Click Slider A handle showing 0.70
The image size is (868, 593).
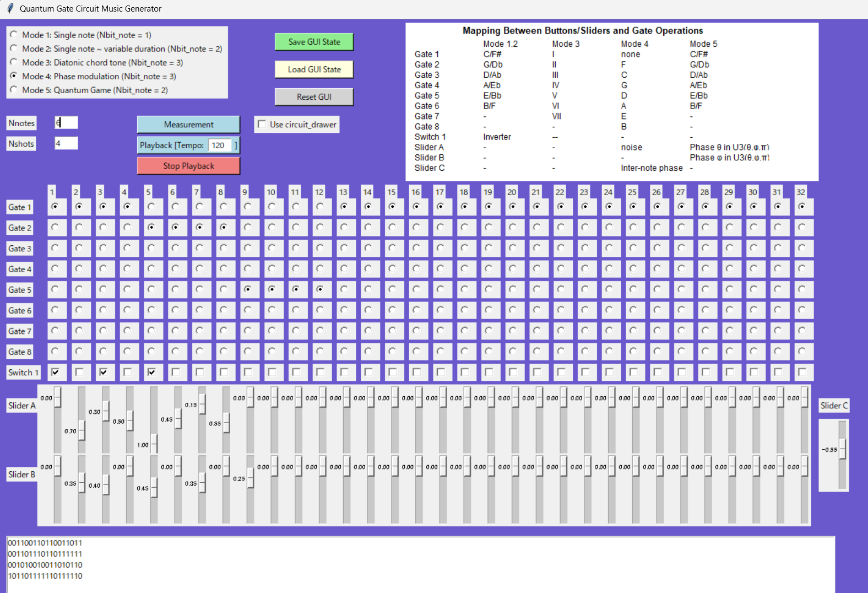[x=82, y=431]
